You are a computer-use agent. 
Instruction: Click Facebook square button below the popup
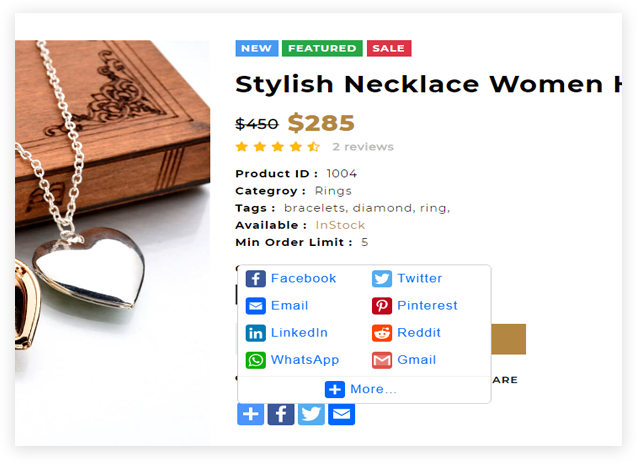pos(281,414)
